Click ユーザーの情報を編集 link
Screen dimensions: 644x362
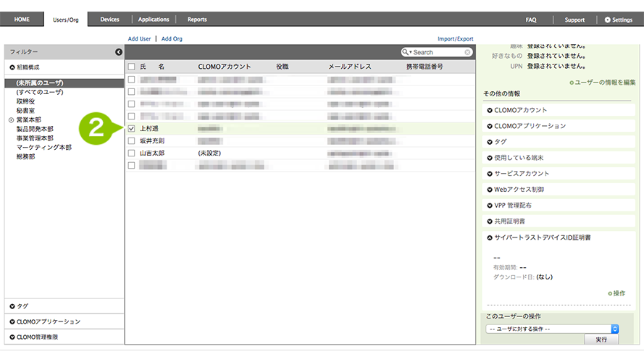click(x=603, y=83)
